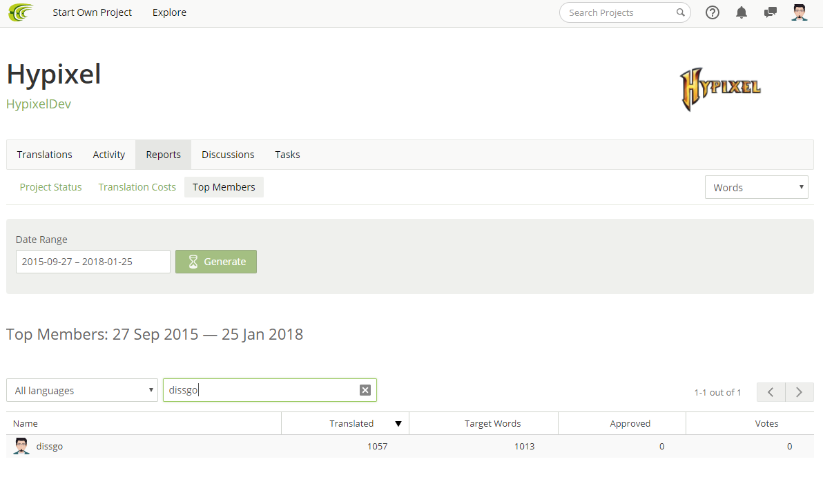The height and width of the screenshot is (504, 823).
Task: Click the Hypixel project logo
Action: pos(720,89)
